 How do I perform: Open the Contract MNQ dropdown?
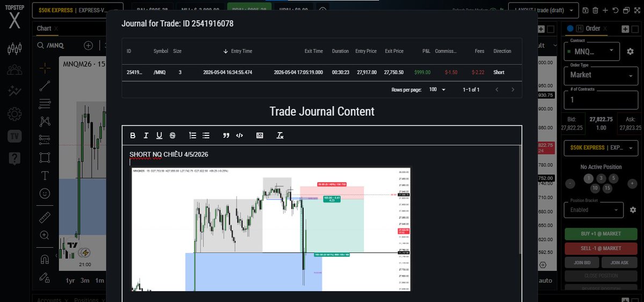(592, 51)
